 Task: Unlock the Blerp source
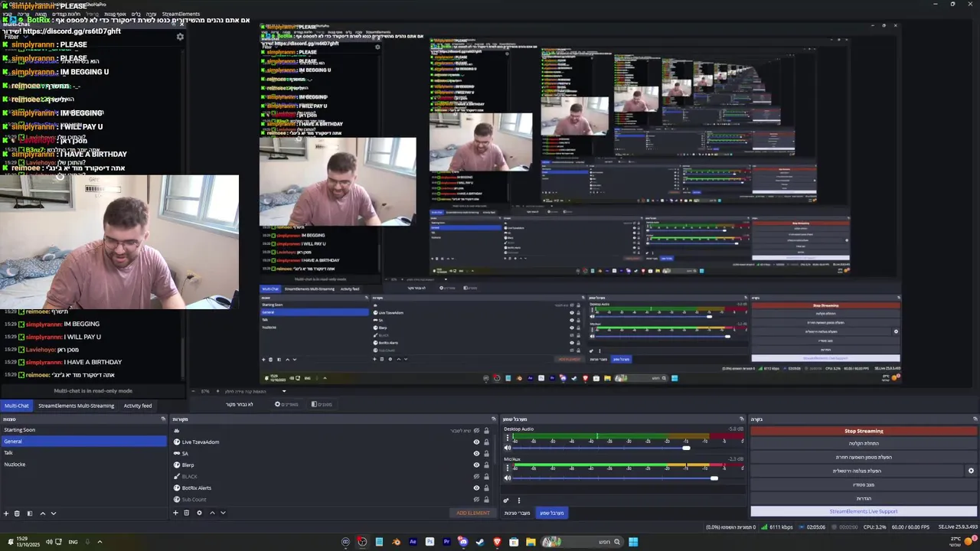point(486,465)
